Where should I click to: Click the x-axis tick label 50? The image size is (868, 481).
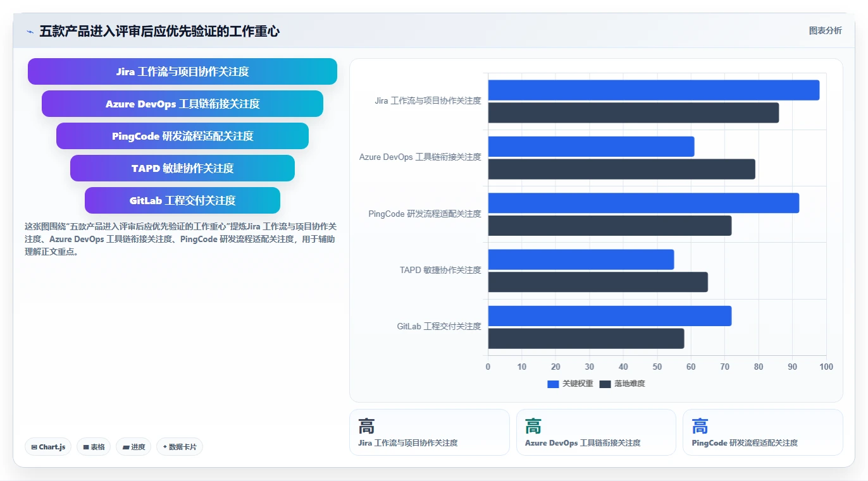click(x=657, y=367)
